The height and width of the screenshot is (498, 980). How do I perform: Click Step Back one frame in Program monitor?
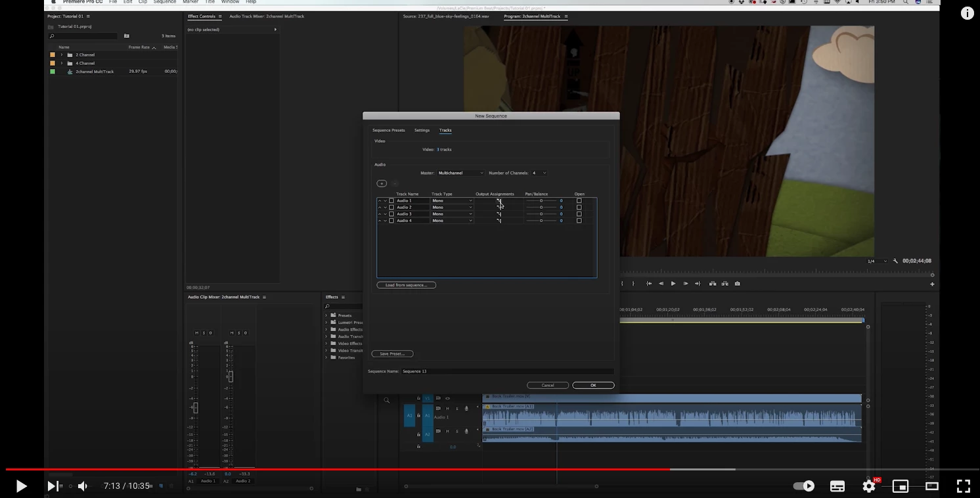pos(661,284)
